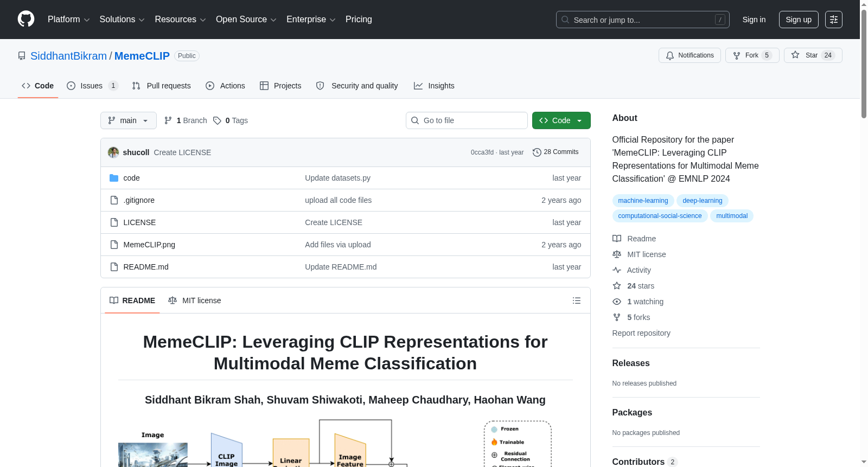Switch to the MIT license tab
This screenshot has height=467, width=868.
[x=195, y=300]
